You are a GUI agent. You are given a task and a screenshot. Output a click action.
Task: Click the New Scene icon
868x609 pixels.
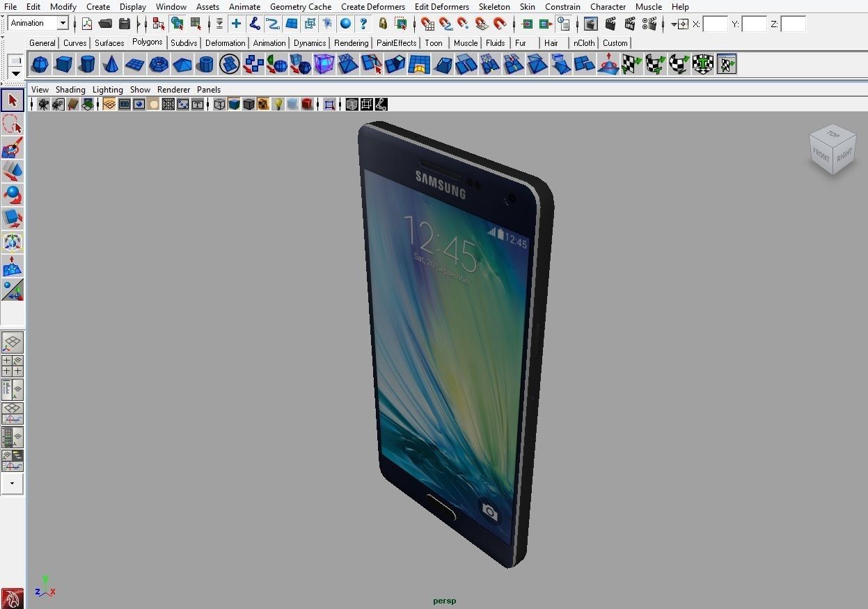[87, 24]
